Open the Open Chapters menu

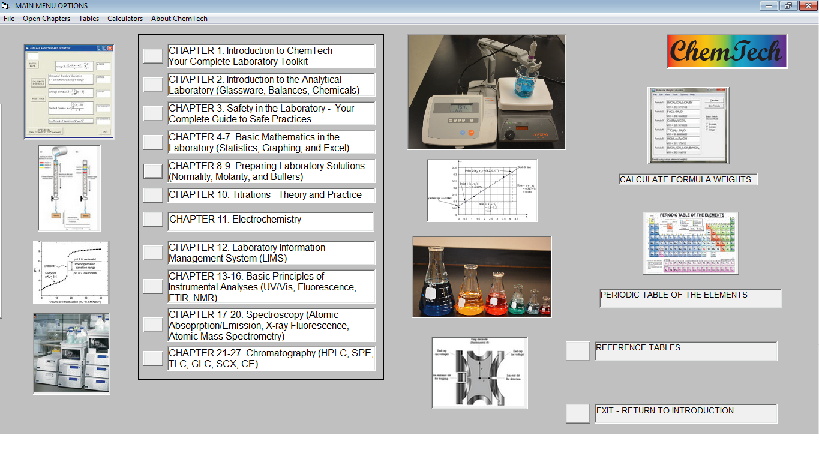click(x=46, y=18)
